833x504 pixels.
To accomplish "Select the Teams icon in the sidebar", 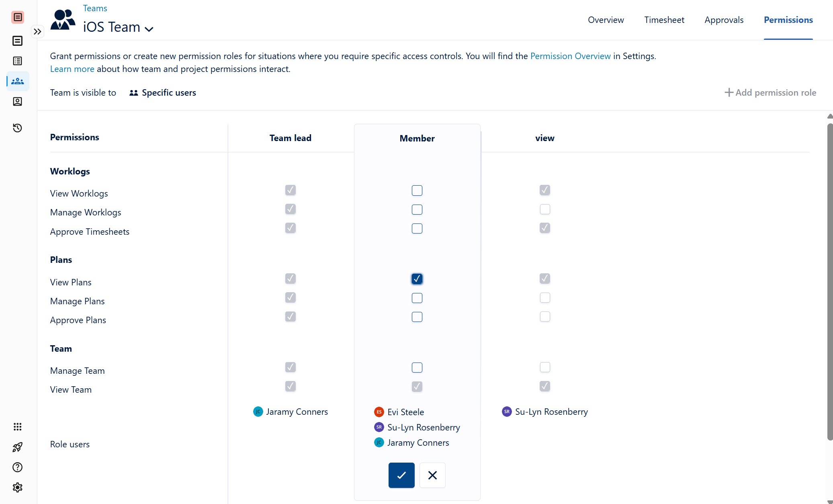I will tap(18, 81).
